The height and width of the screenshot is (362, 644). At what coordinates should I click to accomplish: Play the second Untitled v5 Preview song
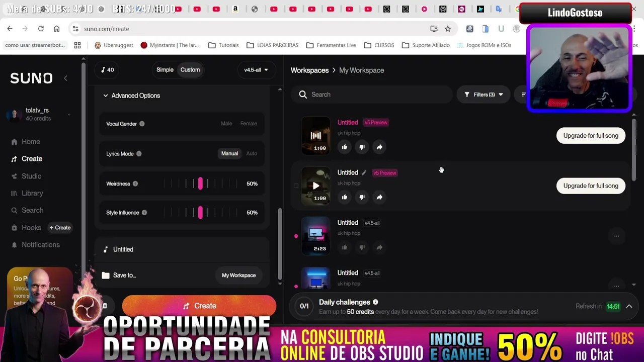coord(315,186)
